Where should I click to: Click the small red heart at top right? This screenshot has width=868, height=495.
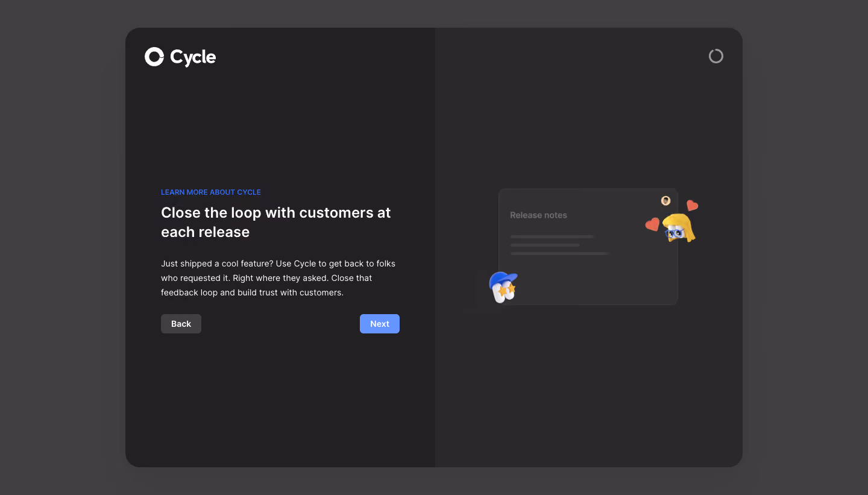pos(692,206)
